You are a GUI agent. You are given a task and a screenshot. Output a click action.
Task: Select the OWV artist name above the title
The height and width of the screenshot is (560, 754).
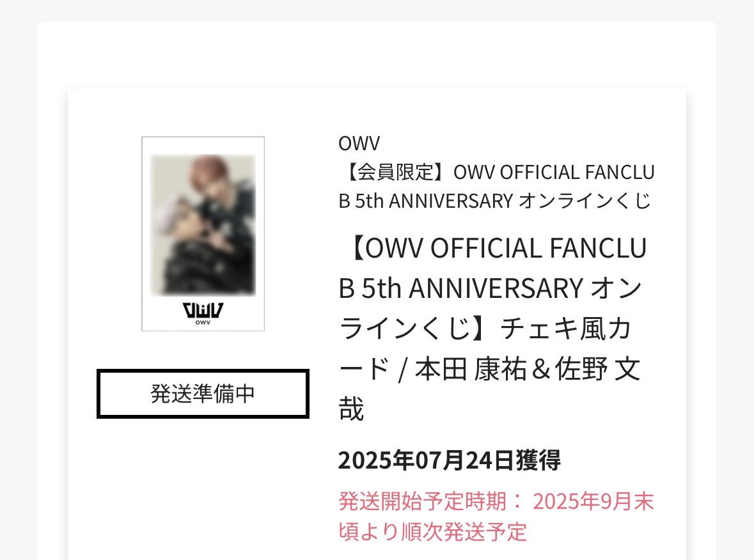point(359,143)
